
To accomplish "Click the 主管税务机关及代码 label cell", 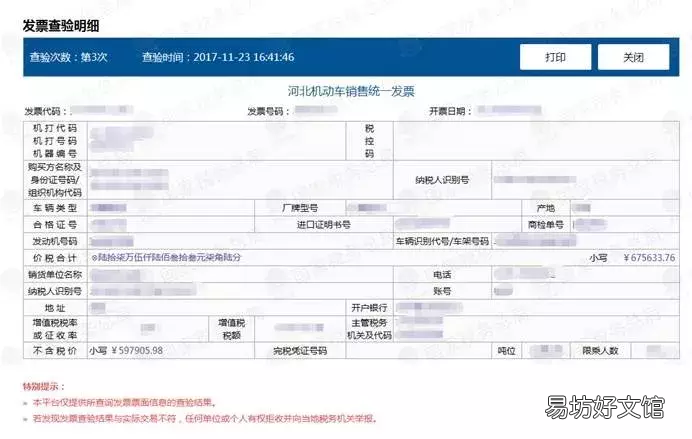I will click(x=369, y=329).
